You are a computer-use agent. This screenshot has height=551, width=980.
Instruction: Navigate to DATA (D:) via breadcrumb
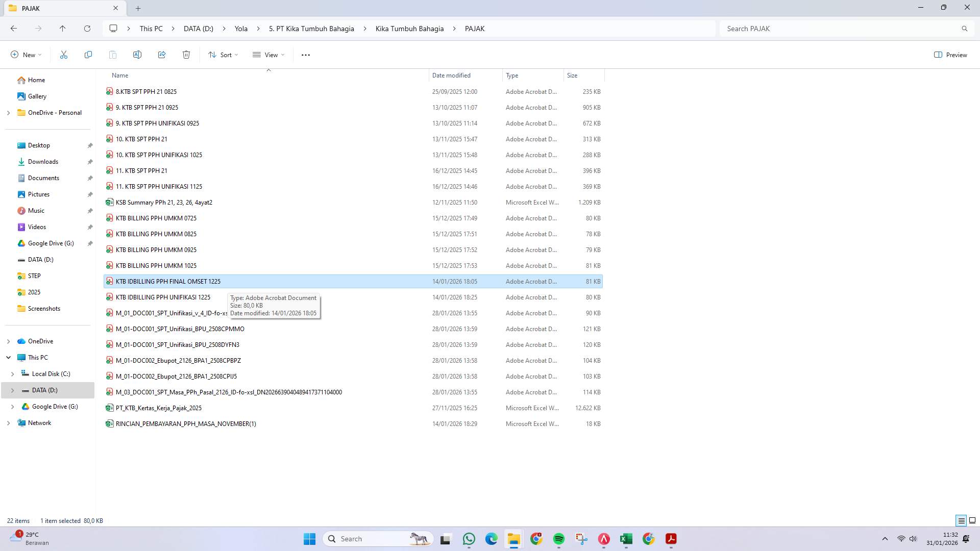198,29
